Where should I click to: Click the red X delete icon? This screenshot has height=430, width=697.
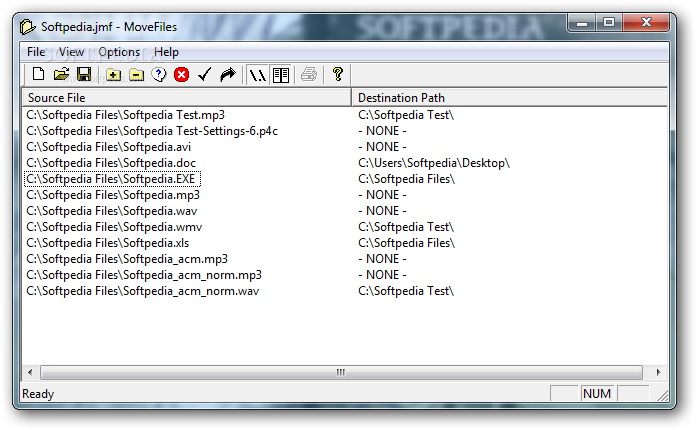pos(181,75)
